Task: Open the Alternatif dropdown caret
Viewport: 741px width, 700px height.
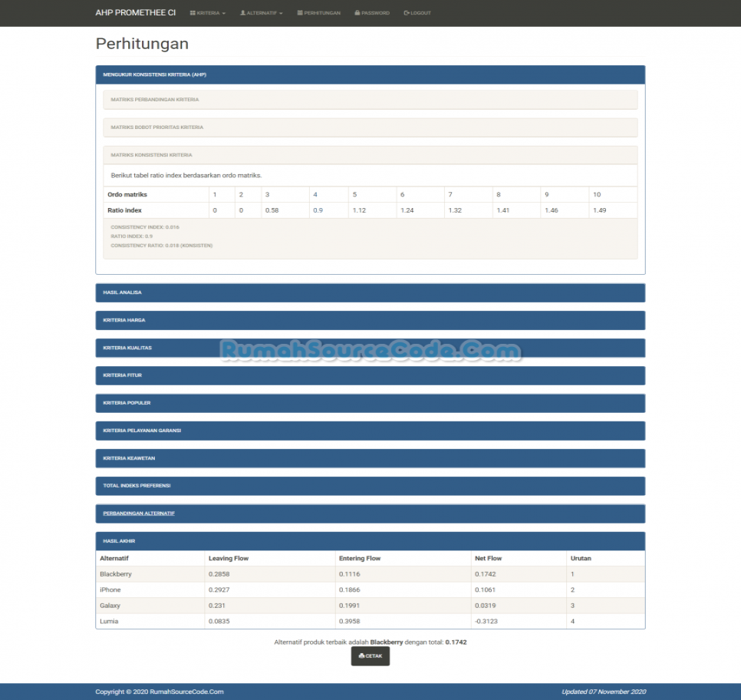Action: tap(281, 14)
